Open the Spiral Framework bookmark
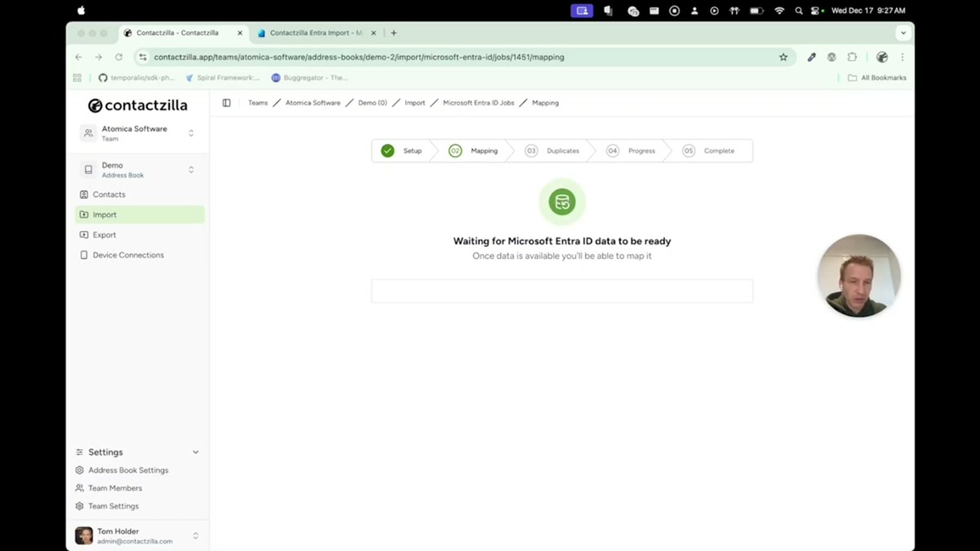The height and width of the screenshot is (551, 980). 223,78
